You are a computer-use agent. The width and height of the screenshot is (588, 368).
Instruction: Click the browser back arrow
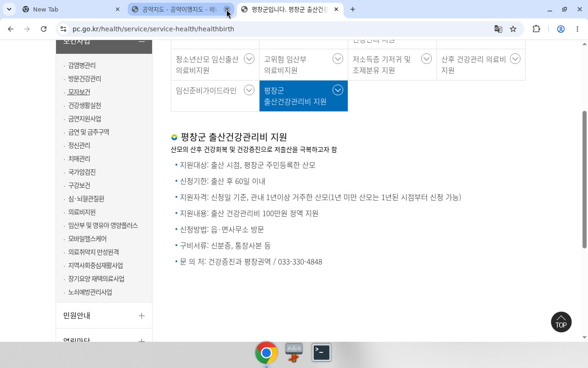pos(11,29)
